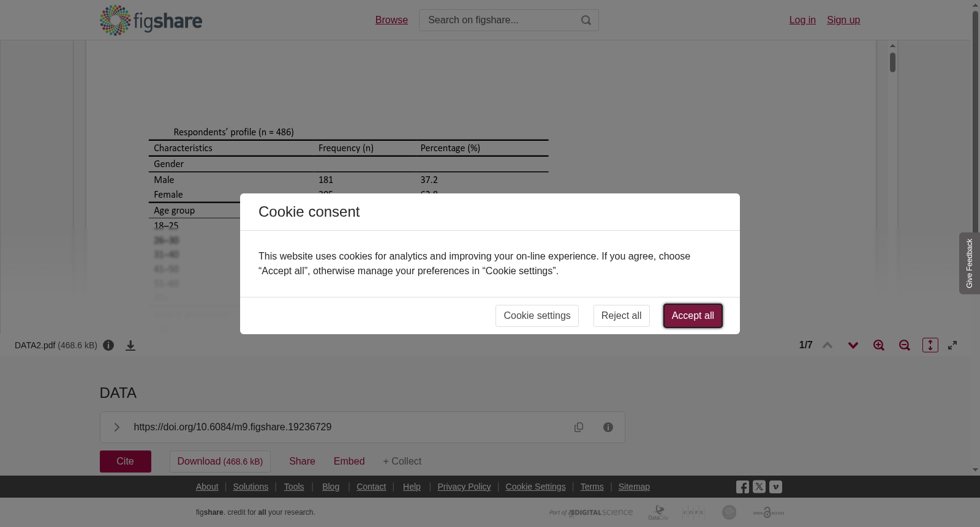980x527 pixels.
Task: Click the + Collect option
Action: pyautogui.click(x=402, y=462)
